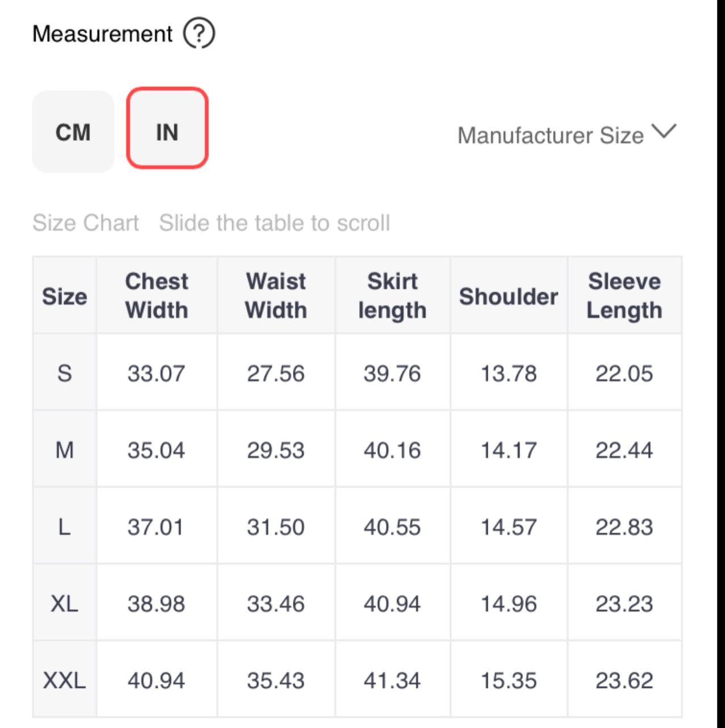The height and width of the screenshot is (728, 725).
Task: Click the Sleeve Length column header
Action: (x=624, y=295)
